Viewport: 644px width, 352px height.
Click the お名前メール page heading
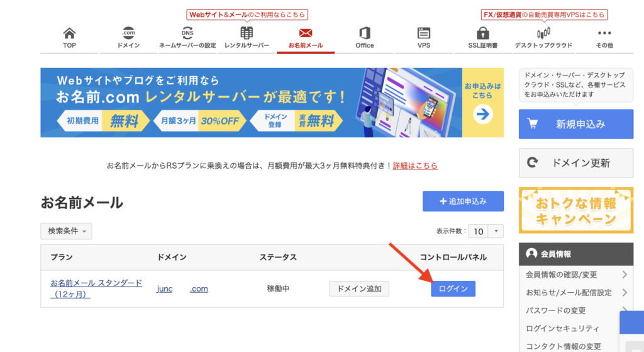pos(82,203)
